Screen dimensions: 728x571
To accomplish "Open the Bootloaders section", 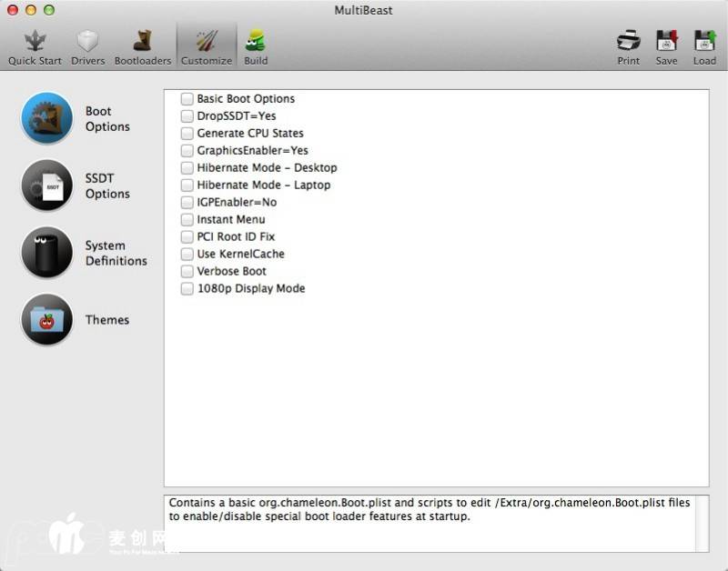I will pos(142,46).
